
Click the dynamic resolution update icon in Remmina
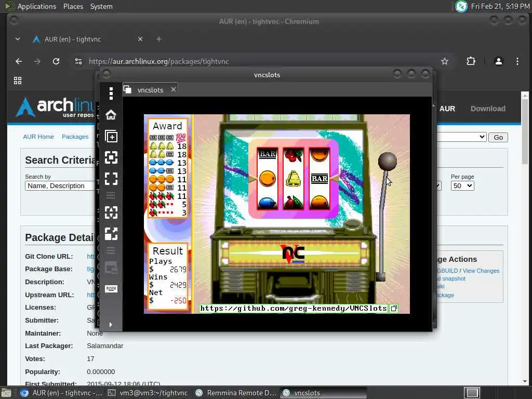tap(111, 212)
